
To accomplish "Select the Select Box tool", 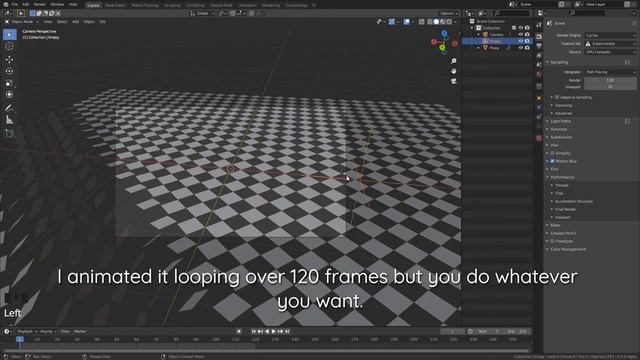I will (9, 35).
